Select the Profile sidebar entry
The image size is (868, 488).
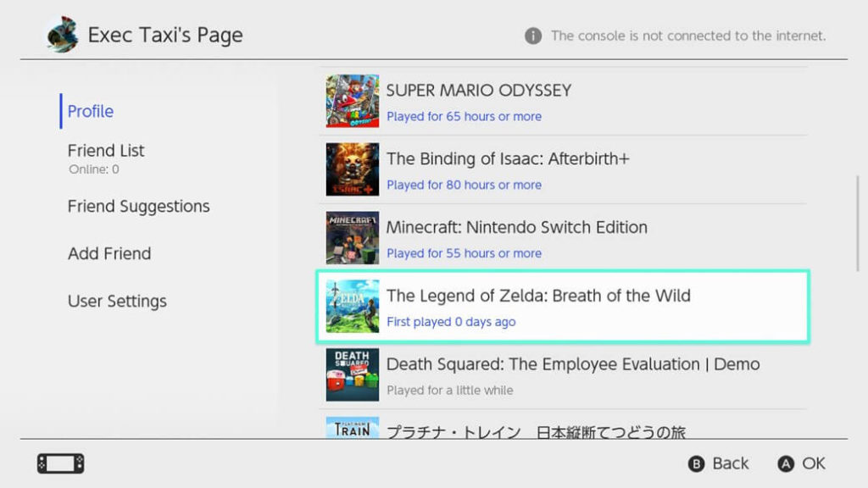tap(89, 111)
